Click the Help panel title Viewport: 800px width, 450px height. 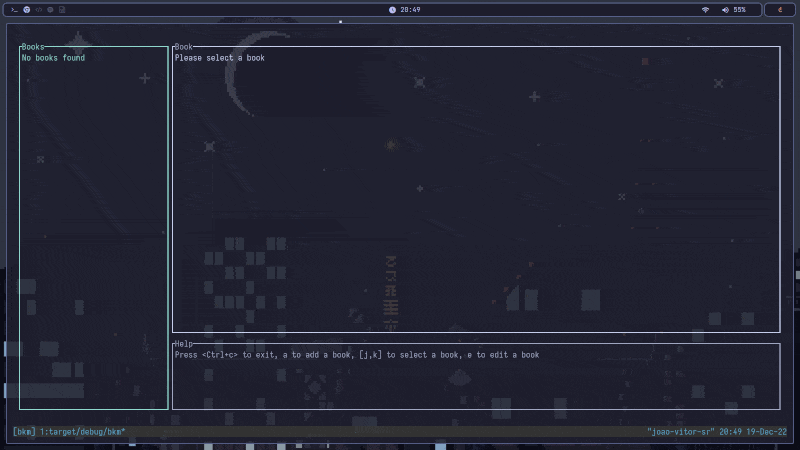[x=184, y=343]
